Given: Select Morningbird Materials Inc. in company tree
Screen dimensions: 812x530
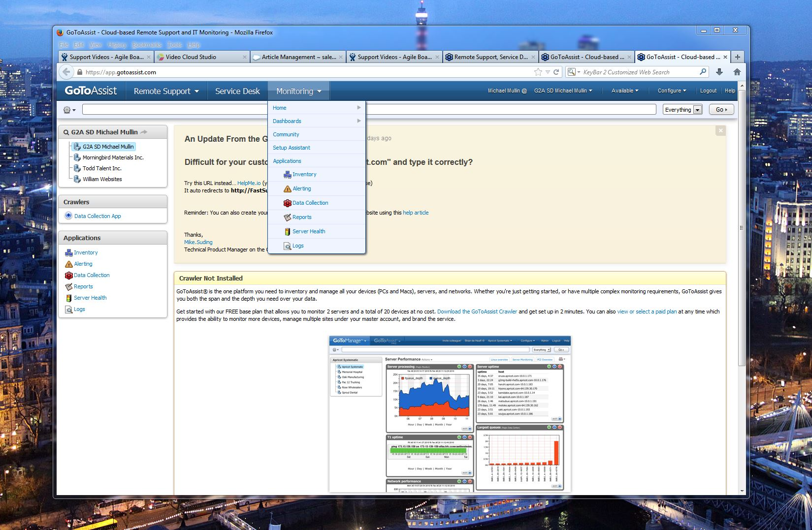Looking at the screenshot, I should (x=113, y=157).
